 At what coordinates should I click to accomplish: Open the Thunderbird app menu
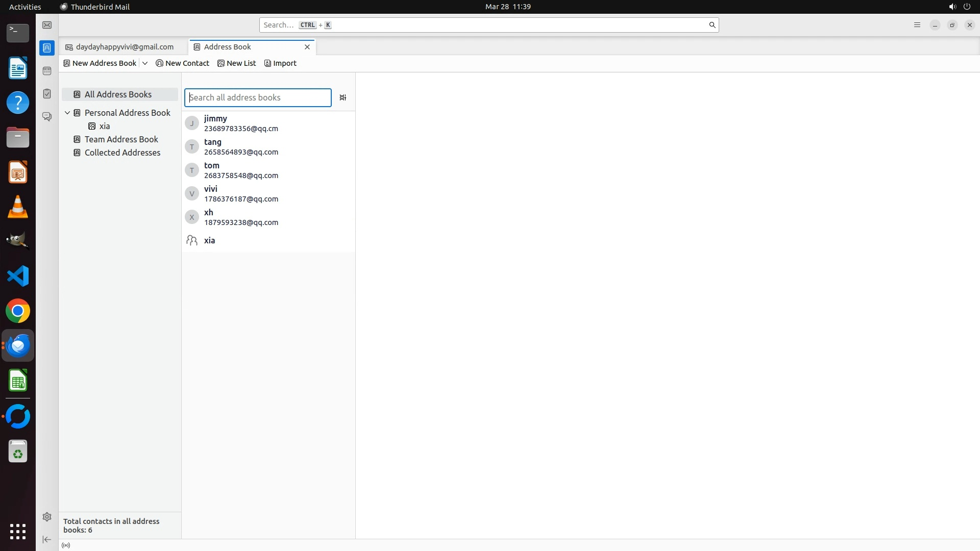coord(917,25)
